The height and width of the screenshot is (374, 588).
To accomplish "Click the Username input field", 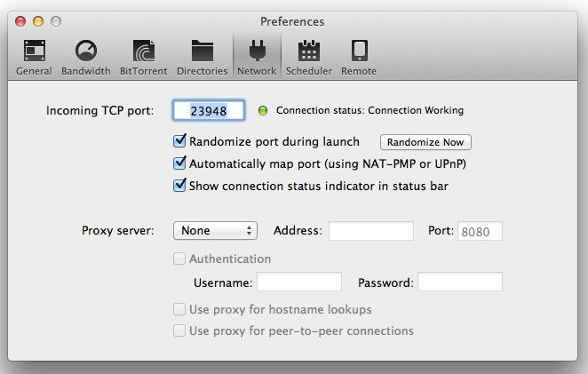I will point(298,282).
